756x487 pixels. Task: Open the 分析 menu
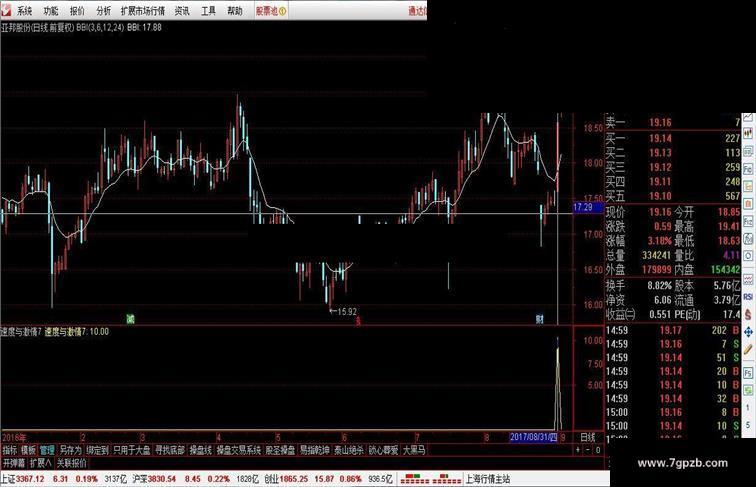click(x=103, y=11)
